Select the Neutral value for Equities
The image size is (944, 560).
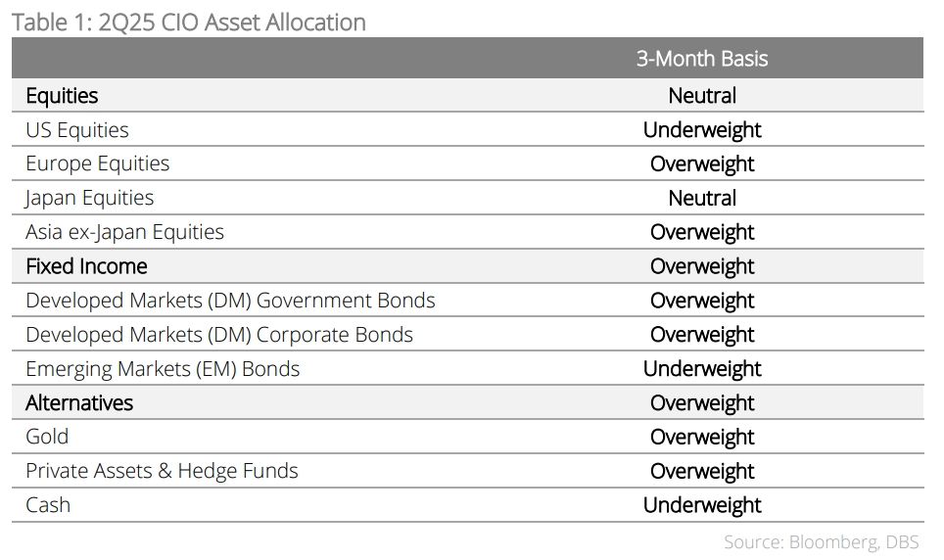coord(702,96)
